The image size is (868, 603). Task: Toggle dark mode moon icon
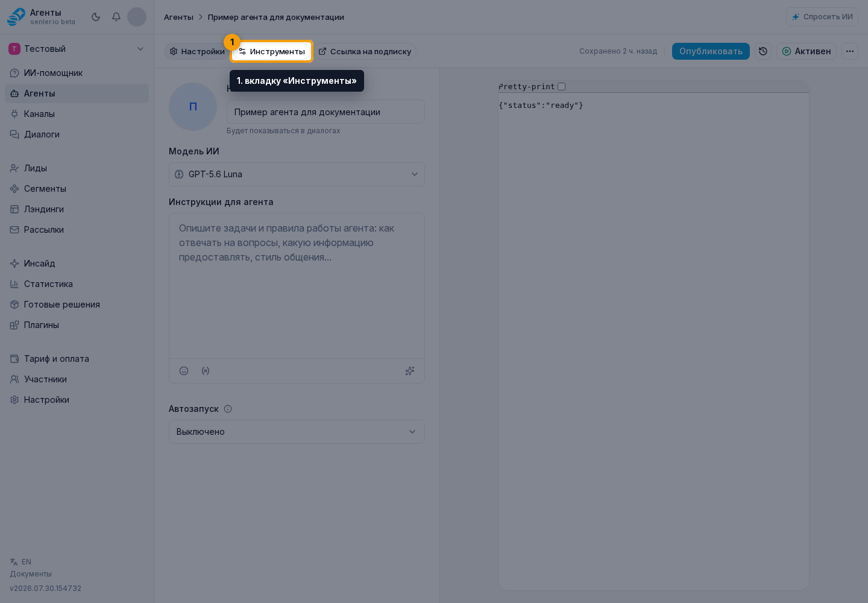click(x=96, y=17)
